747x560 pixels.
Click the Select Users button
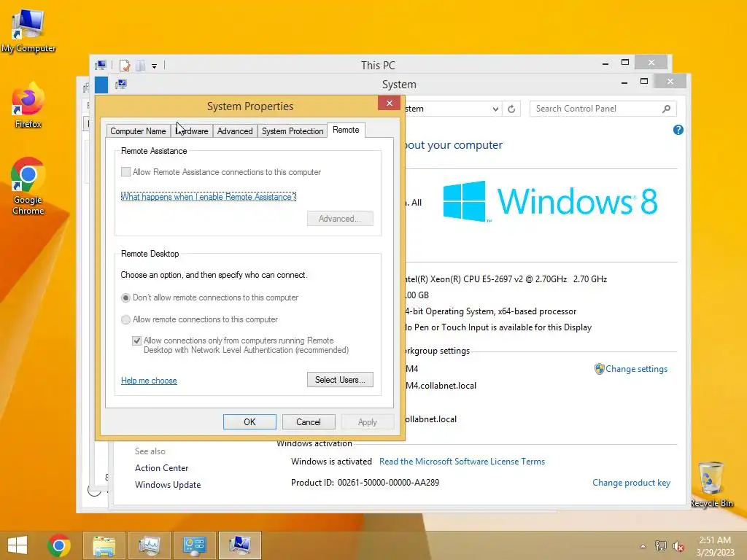point(340,379)
